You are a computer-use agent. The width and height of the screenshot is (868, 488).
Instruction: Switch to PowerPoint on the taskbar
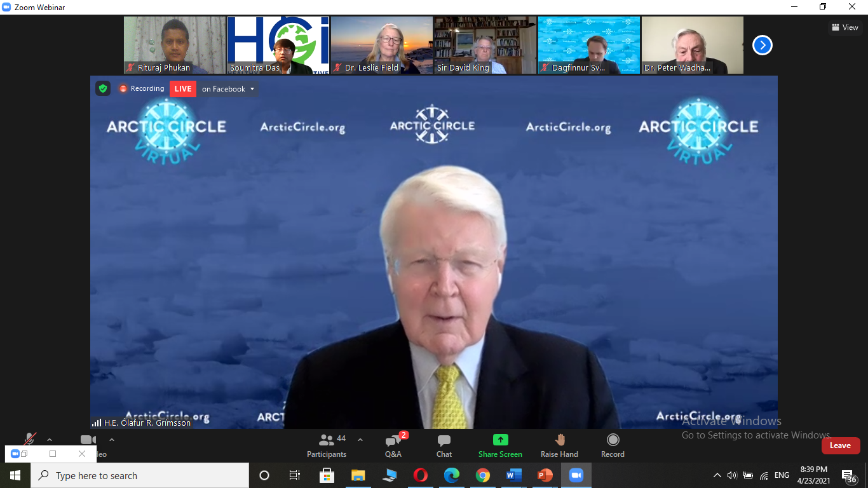[545, 475]
